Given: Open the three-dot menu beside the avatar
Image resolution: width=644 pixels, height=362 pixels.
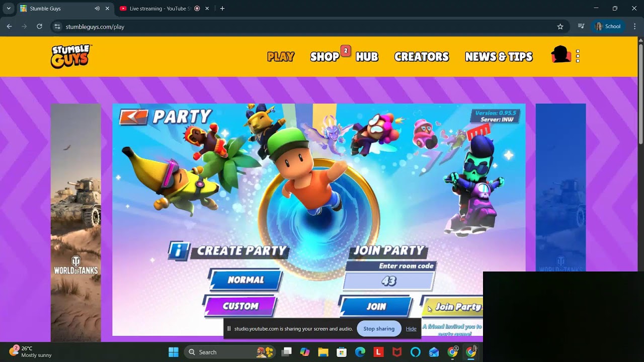Looking at the screenshot, I should (578, 56).
